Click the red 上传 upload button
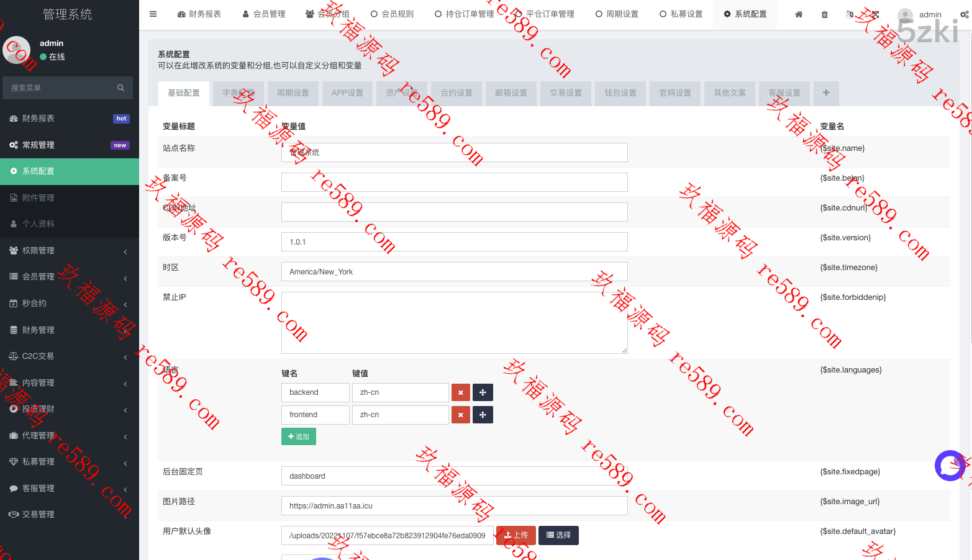Screen dimensions: 972x560 point(516,535)
